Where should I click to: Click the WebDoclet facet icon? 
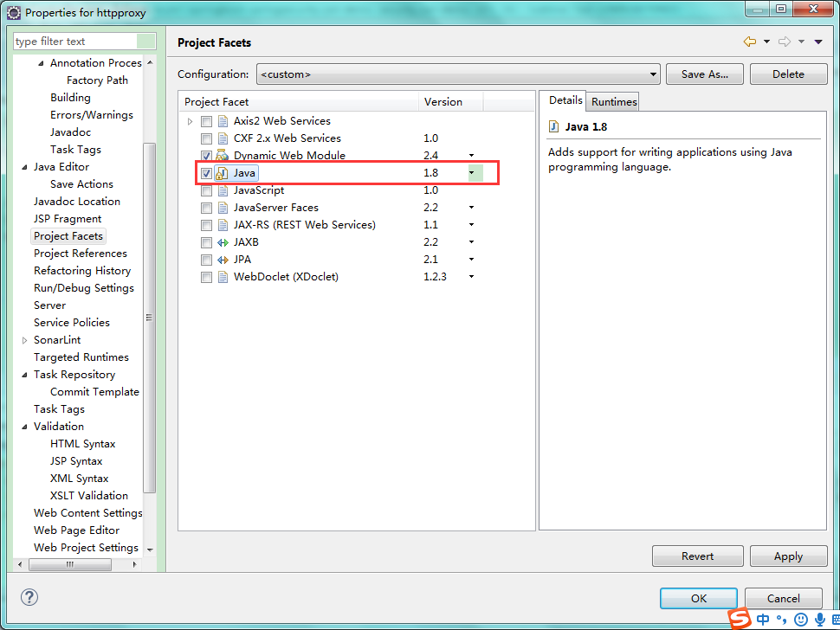[x=223, y=277]
